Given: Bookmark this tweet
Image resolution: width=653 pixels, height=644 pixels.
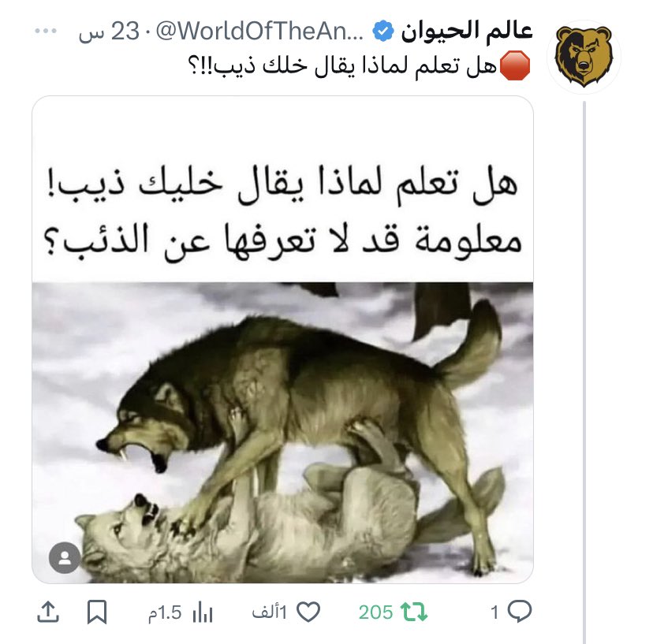Looking at the screenshot, I should click(97, 612).
